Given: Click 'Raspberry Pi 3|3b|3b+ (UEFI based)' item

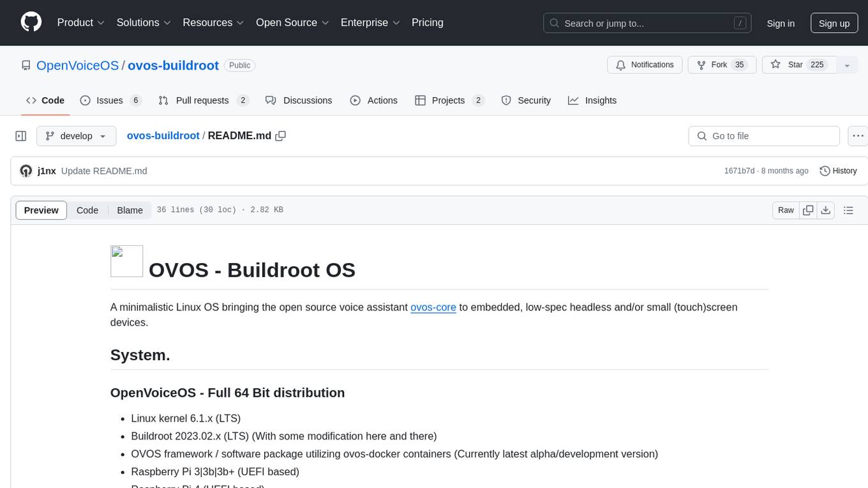Looking at the screenshot, I should click(215, 472).
